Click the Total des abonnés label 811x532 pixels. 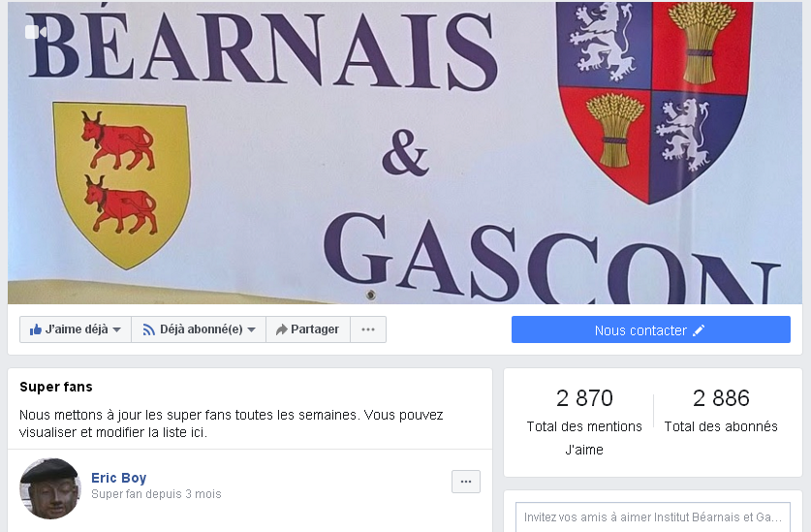point(721,426)
